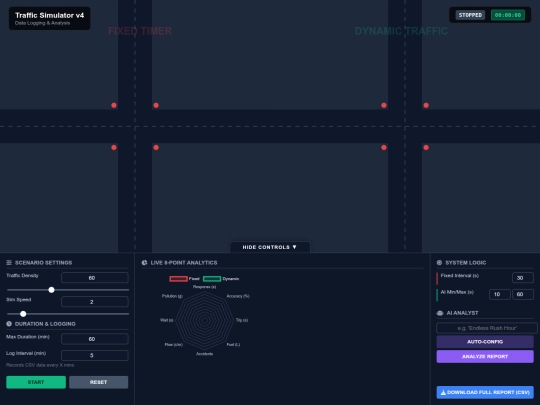Viewport: 540px width, 405px height.
Task: Click the Pollution (g) radar axis label
Action: 172,296
